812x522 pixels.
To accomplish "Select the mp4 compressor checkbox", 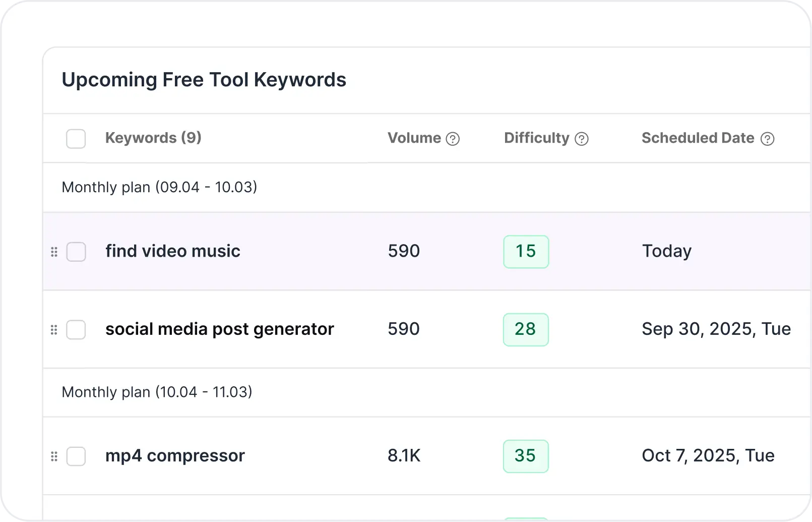I will click(x=77, y=456).
